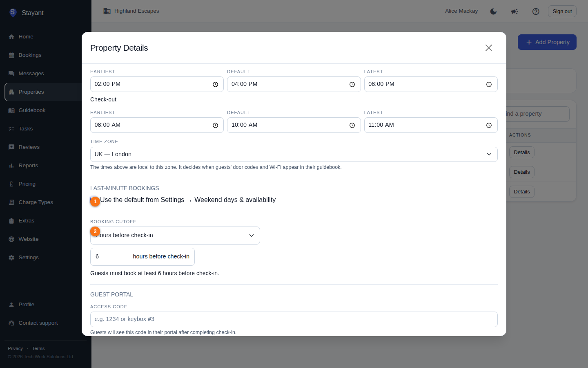The image size is (588, 368).
Task: Open clock picker for check-in Latest 08:00 PM
Action: [489, 85]
